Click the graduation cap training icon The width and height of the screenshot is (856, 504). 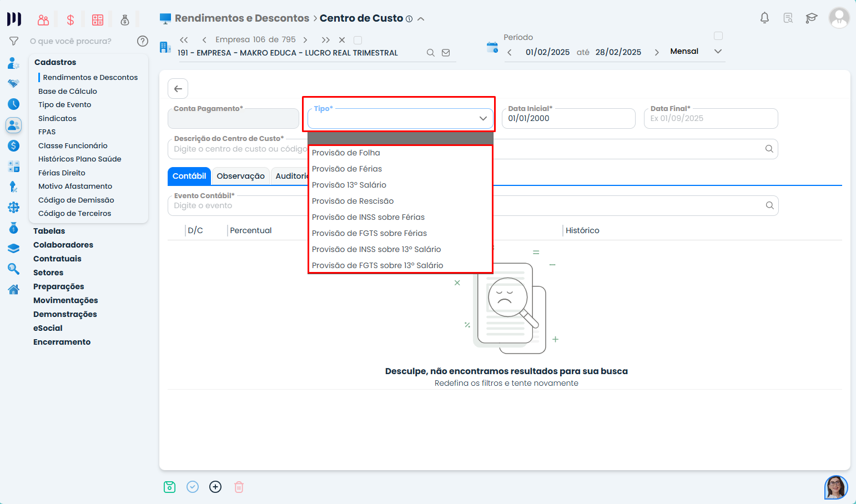pyautogui.click(x=812, y=18)
